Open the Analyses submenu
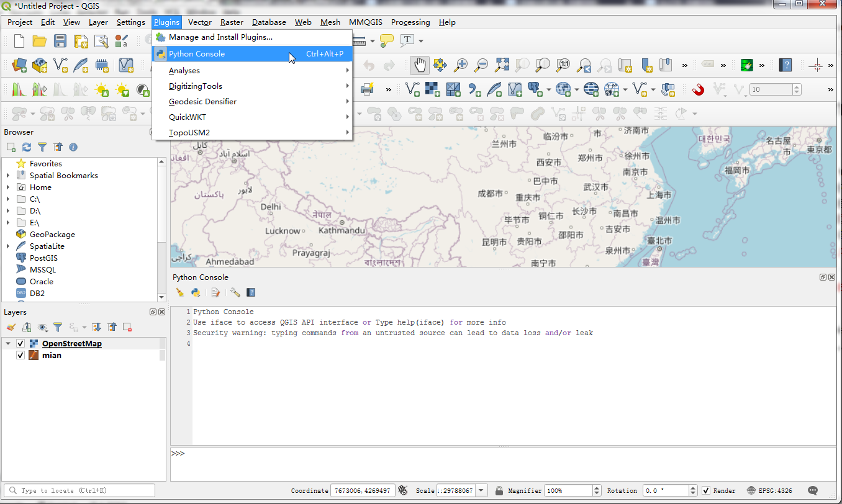The width and height of the screenshot is (842, 504). tap(253, 71)
